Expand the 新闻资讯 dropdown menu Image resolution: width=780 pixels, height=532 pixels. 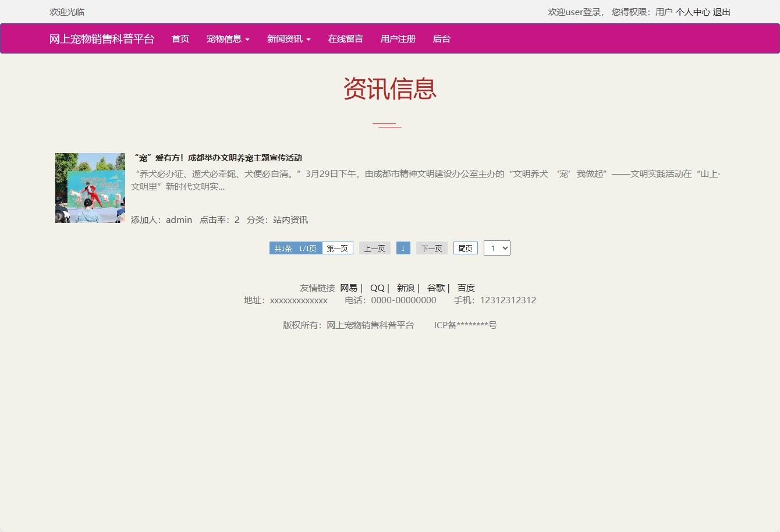tap(289, 38)
